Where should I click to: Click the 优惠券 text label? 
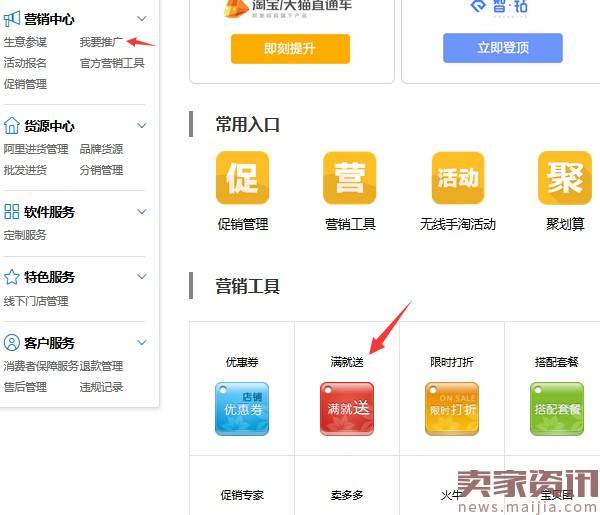242,362
